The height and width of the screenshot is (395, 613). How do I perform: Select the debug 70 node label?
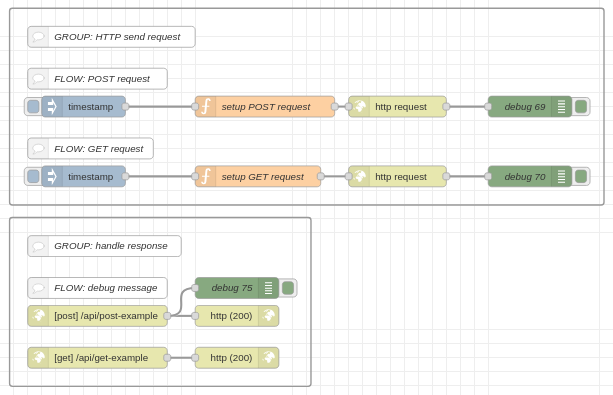coord(525,177)
